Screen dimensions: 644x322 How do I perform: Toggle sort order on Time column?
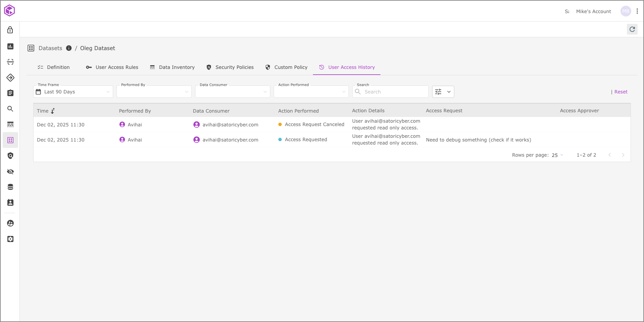click(x=53, y=111)
